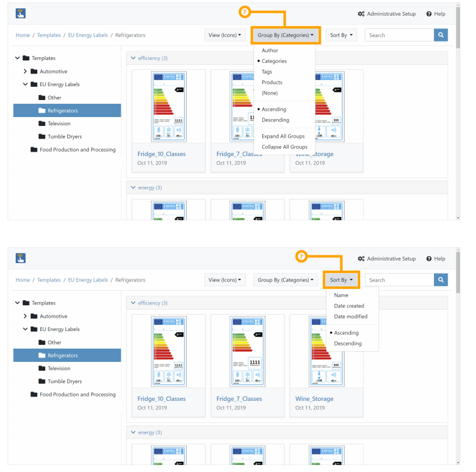This screenshot has height=472, width=476.
Task: Select Other folder in top screenshot tree
Action: [x=50, y=98]
